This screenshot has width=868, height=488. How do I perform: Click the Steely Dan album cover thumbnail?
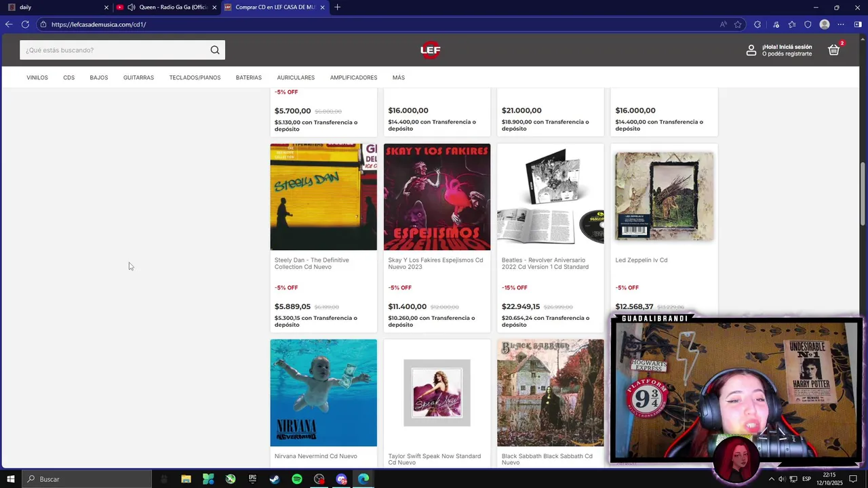pyautogui.click(x=323, y=197)
